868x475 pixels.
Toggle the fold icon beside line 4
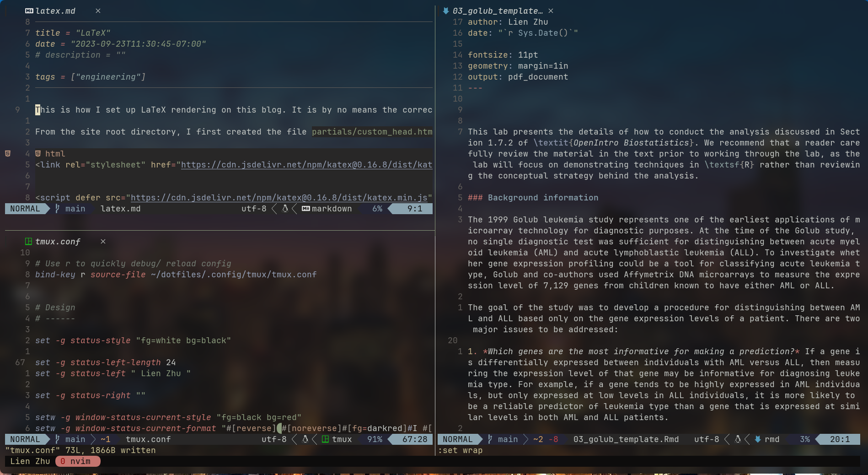(x=8, y=153)
